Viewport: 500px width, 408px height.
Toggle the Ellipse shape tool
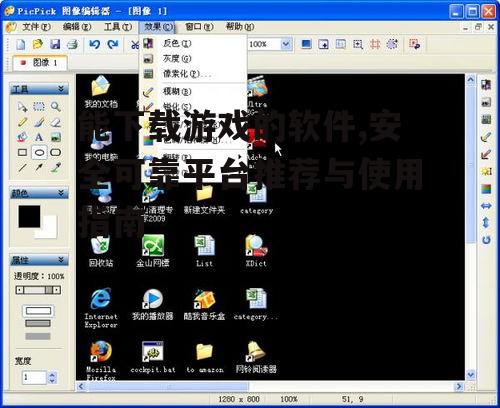pyautogui.click(x=39, y=153)
